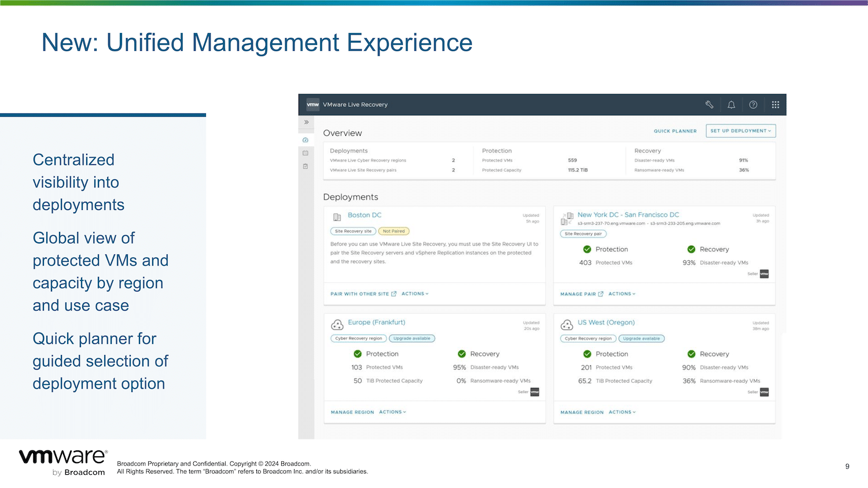Screen dimensions: 868x488
Task: Click the 0% Ransomware-ready VMs value
Action: 461,381
